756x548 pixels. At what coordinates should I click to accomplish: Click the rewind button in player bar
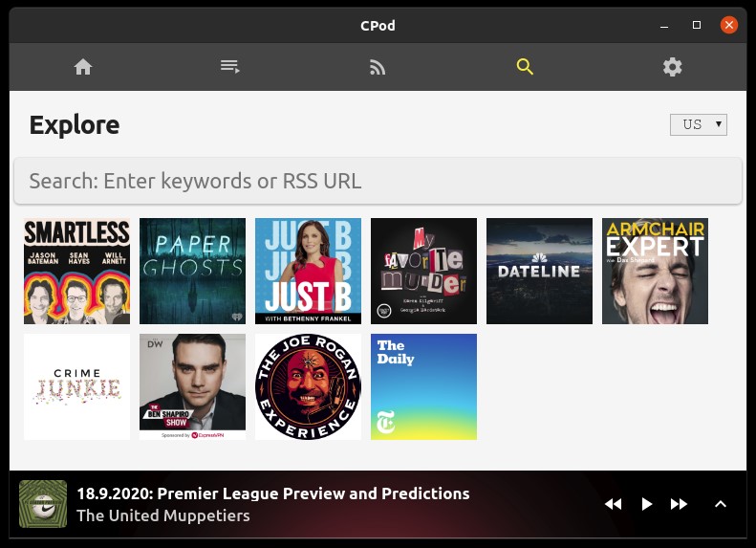(614, 504)
